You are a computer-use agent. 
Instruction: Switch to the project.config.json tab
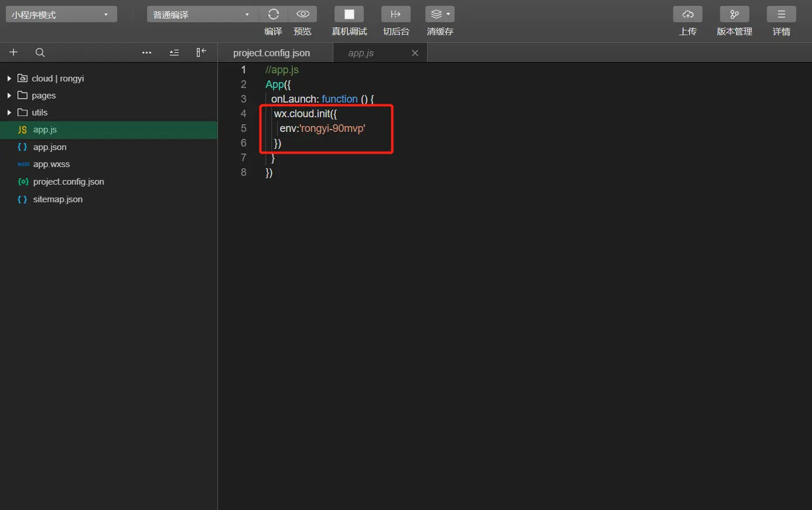pyautogui.click(x=272, y=53)
